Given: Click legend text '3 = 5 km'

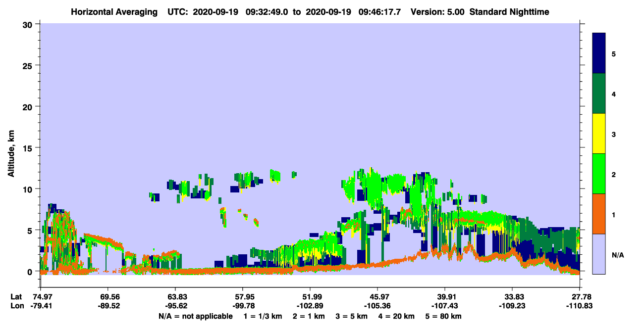Looking at the screenshot, I should click(x=351, y=316).
